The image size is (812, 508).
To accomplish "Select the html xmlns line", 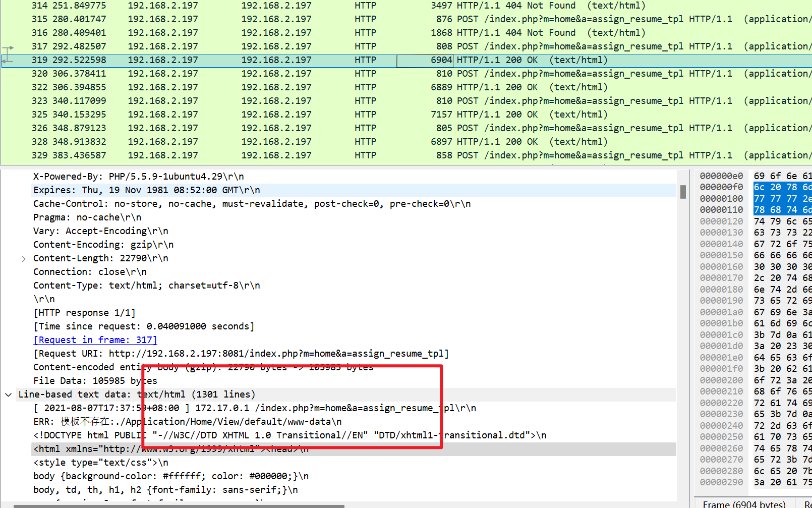I will point(171,449).
